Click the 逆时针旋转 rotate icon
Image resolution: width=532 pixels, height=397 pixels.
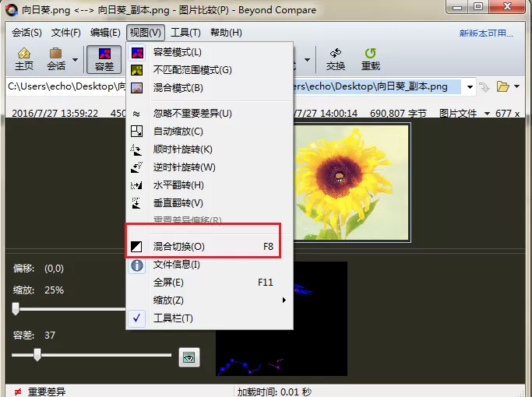[136, 167]
